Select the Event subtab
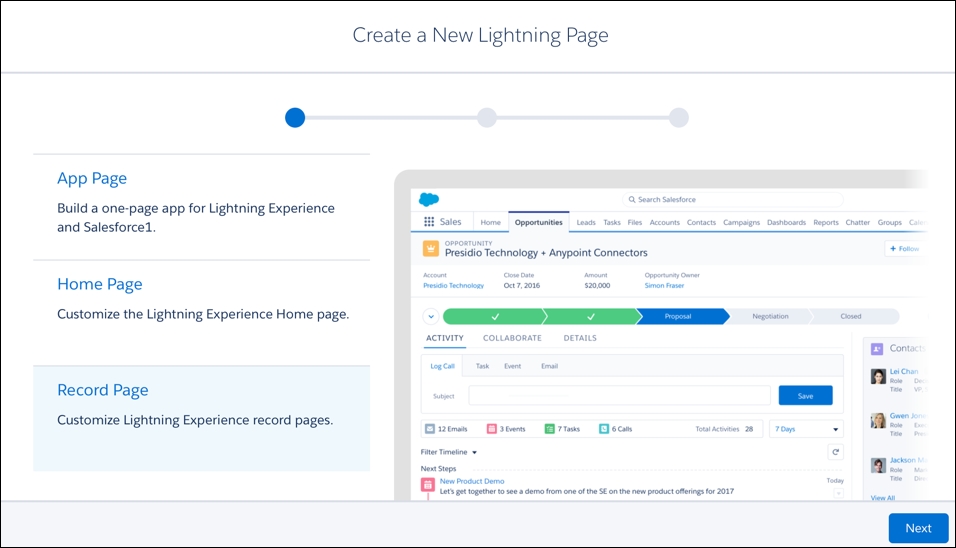The width and height of the screenshot is (956, 548). point(512,366)
